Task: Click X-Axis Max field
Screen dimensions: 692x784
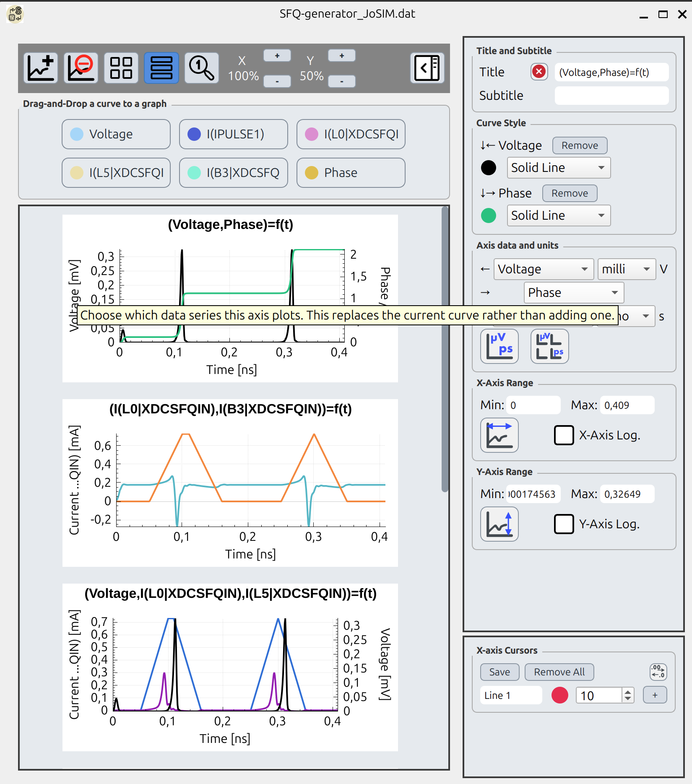Action: point(627,405)
